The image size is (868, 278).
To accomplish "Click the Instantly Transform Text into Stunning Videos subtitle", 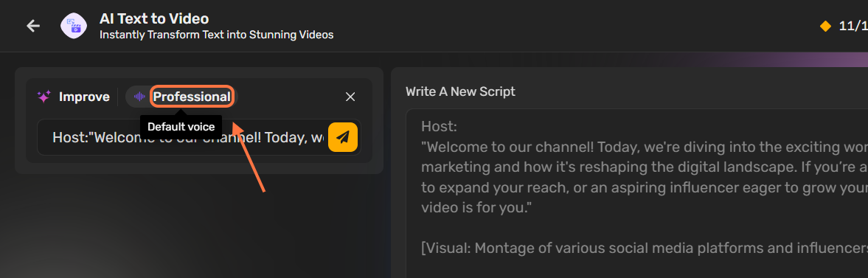I will [216, 35].
